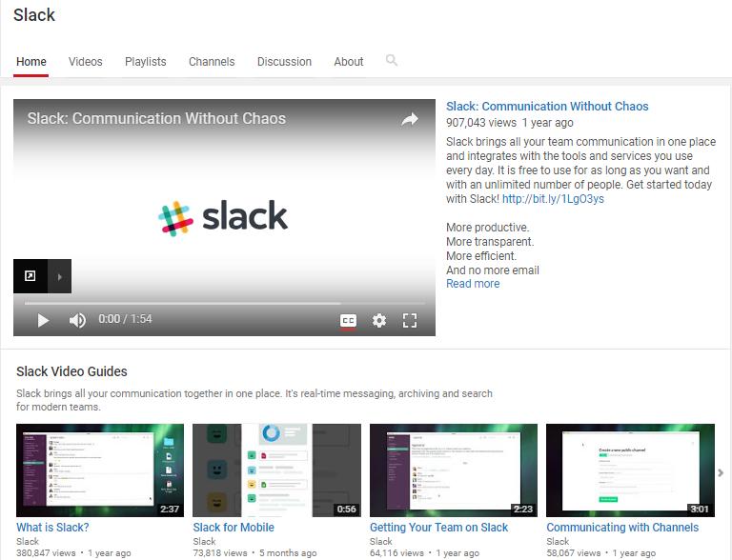Expand description with Read more
Screen dimensions: 732x560
point(473,284)
